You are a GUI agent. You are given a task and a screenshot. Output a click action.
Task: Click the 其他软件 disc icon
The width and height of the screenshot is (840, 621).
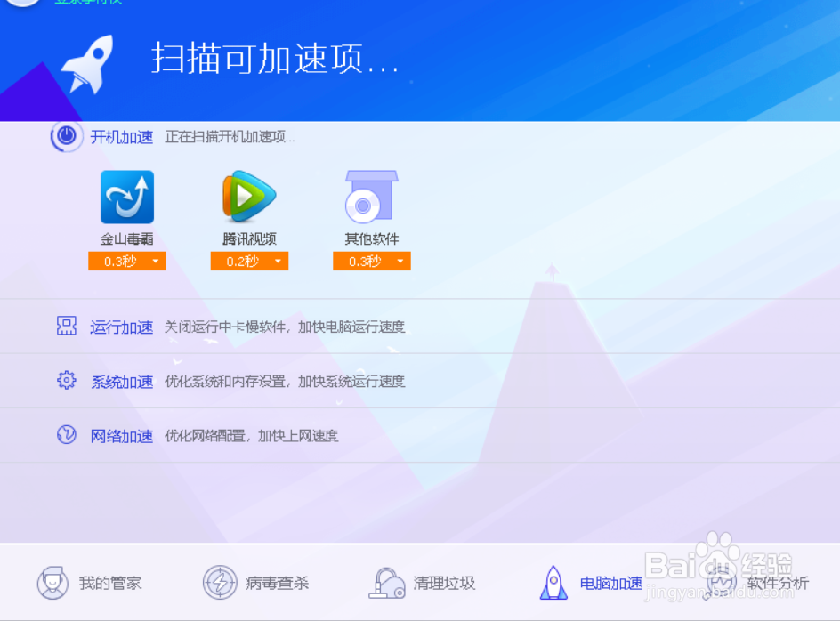pos(370,196)
